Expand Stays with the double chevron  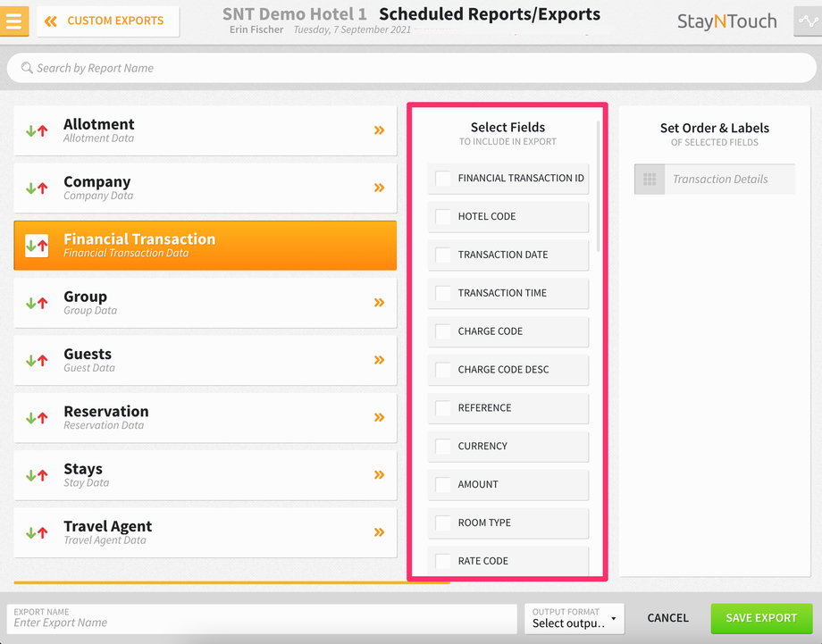click(379, 475)
